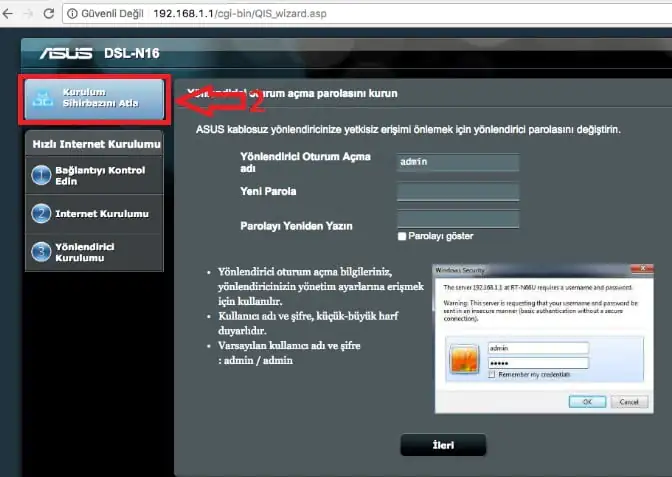The width and height of the screenshot is (672, 477).
Task: Reload the page with refresh icon
Action: [x=49, y=13]
